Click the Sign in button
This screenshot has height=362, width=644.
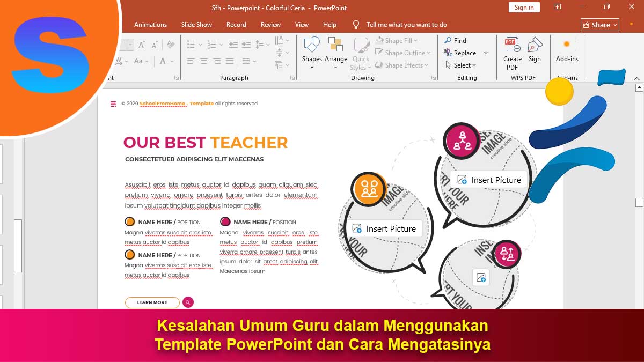click(524, 7)
